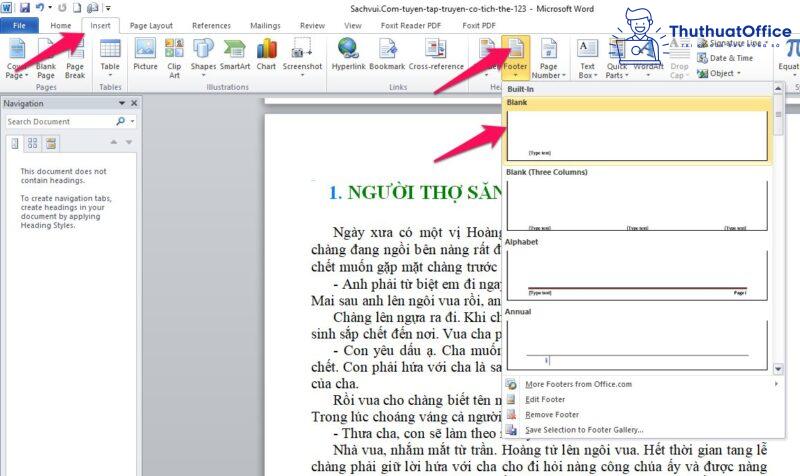
Task: Open the Table dropdown
Action: [x=110, y=58]
